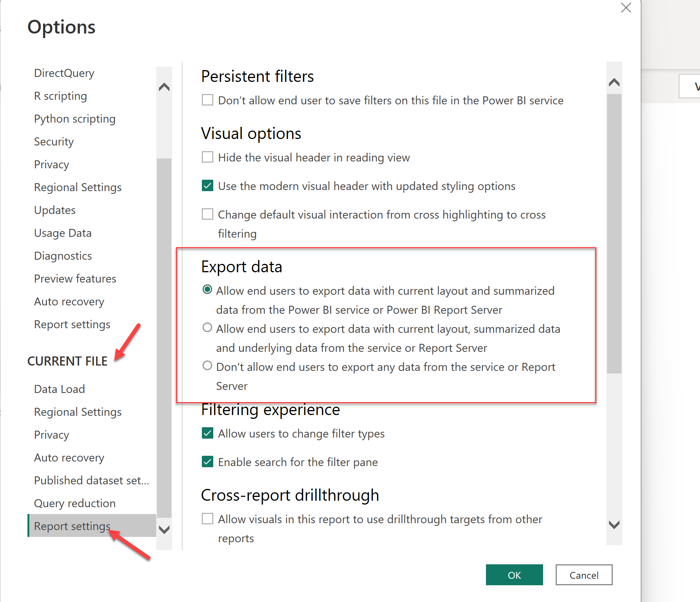Click the sidebar scroll down arrow
The image size is (700, 602).
click(164, 529)
